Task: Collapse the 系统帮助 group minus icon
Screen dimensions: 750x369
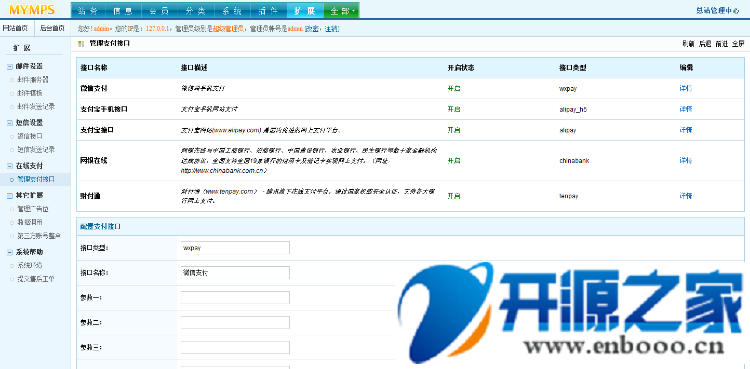Action: [10, 252]
